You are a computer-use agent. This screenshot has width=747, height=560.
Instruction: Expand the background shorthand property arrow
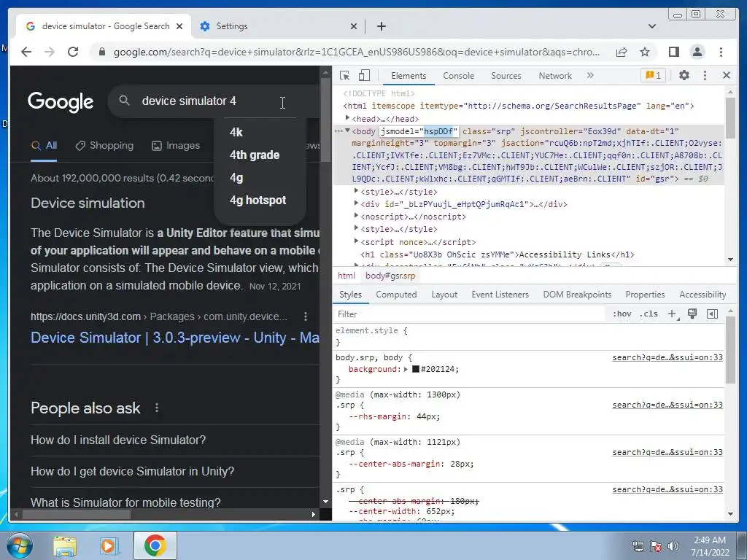[x=406, y=369]
